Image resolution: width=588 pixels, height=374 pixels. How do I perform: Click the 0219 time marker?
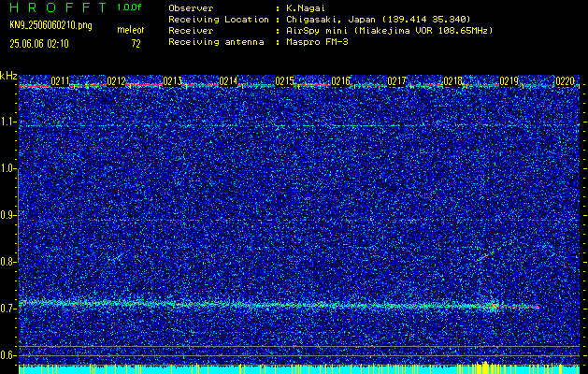click(x=509, y=81)
